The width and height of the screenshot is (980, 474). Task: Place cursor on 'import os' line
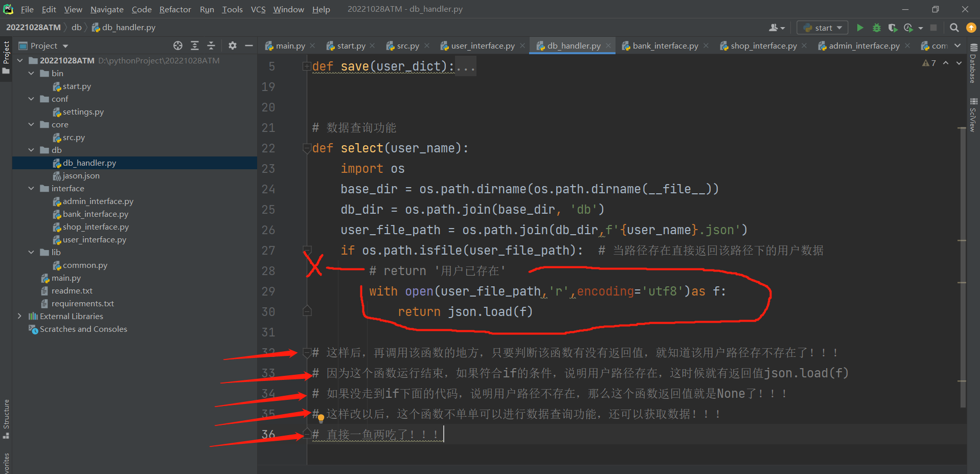pyautogui.click(x=373, y=169)
